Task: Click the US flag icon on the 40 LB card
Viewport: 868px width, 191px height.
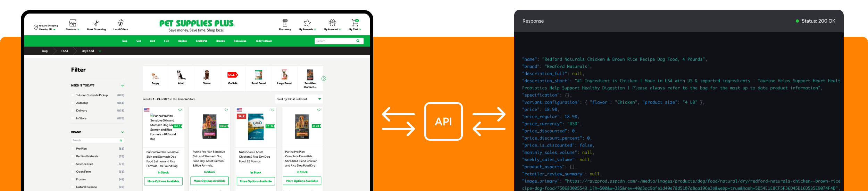Action: tap(147, 110)
